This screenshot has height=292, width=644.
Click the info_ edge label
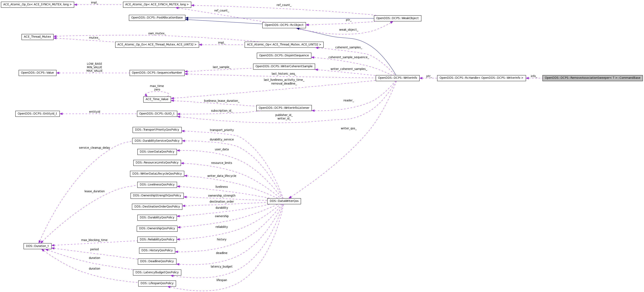pyautogui.click(x=534, y=76)
